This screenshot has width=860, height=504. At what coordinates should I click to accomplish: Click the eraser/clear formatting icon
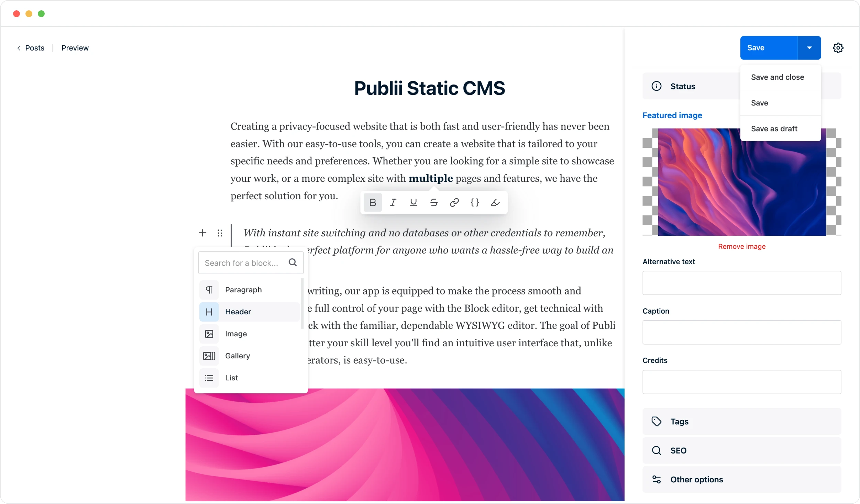point(495,203)
